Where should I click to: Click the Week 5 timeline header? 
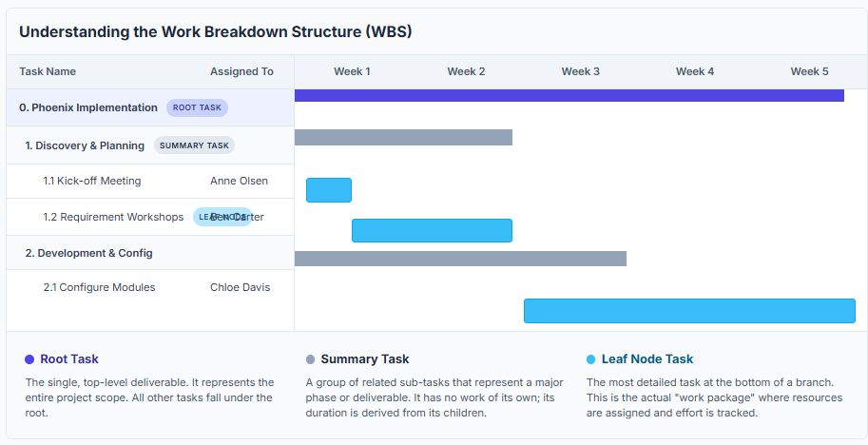809,71
